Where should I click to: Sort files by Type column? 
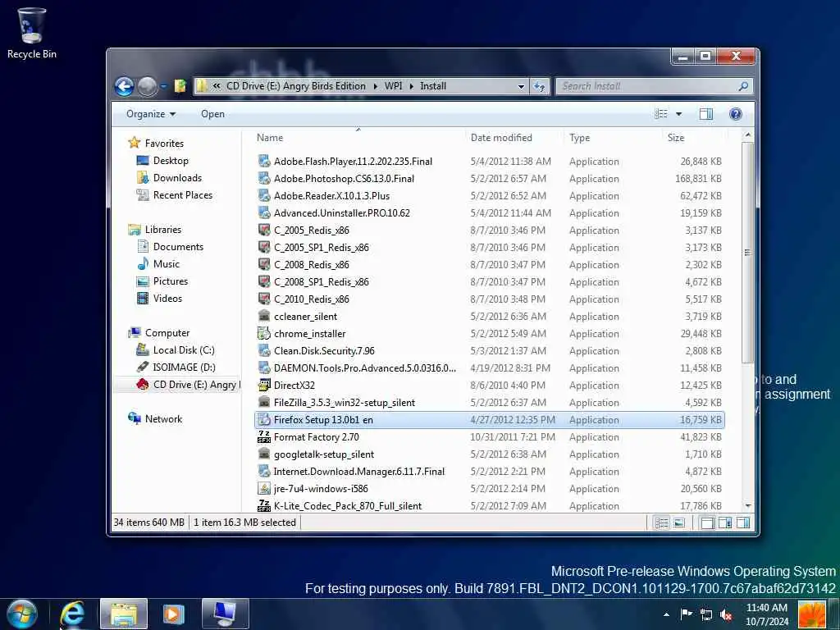coord(580,138)
